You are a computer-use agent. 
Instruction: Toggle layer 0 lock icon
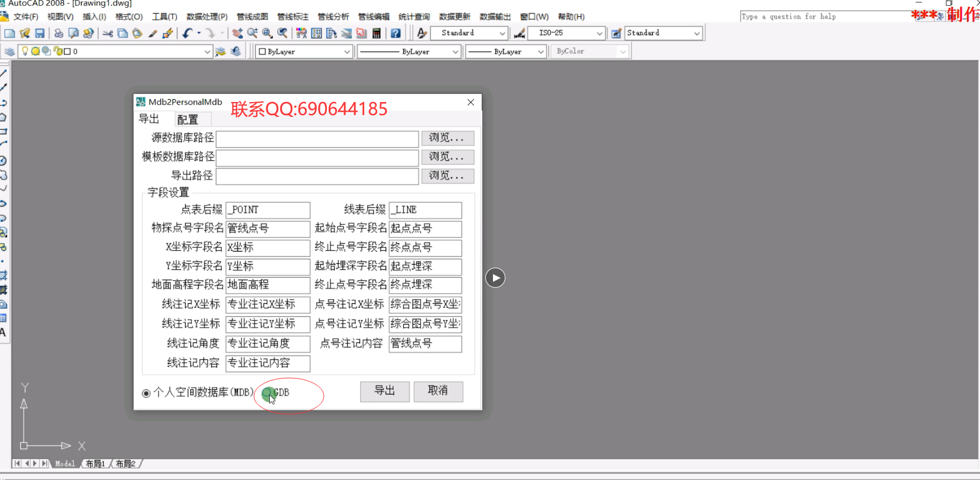tap(58, 51)
